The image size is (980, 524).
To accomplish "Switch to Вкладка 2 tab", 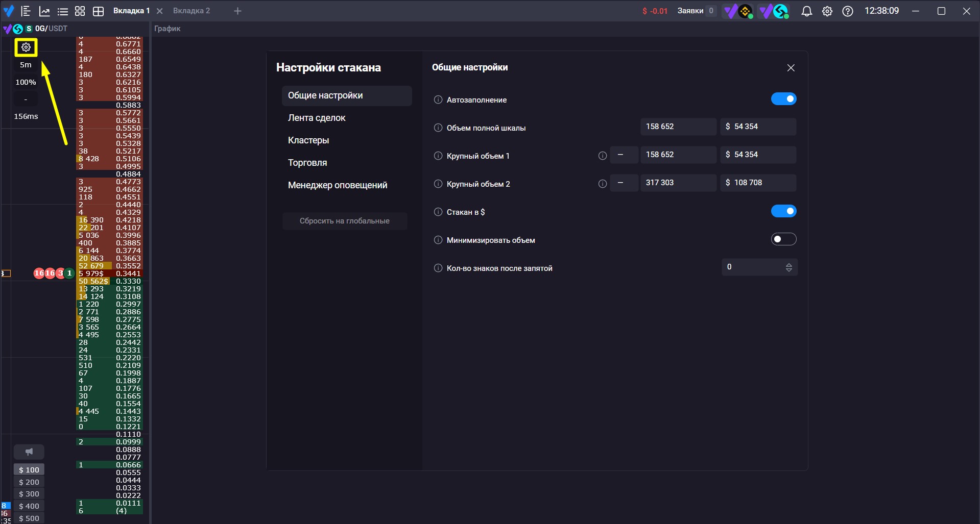I will (192, 11).
